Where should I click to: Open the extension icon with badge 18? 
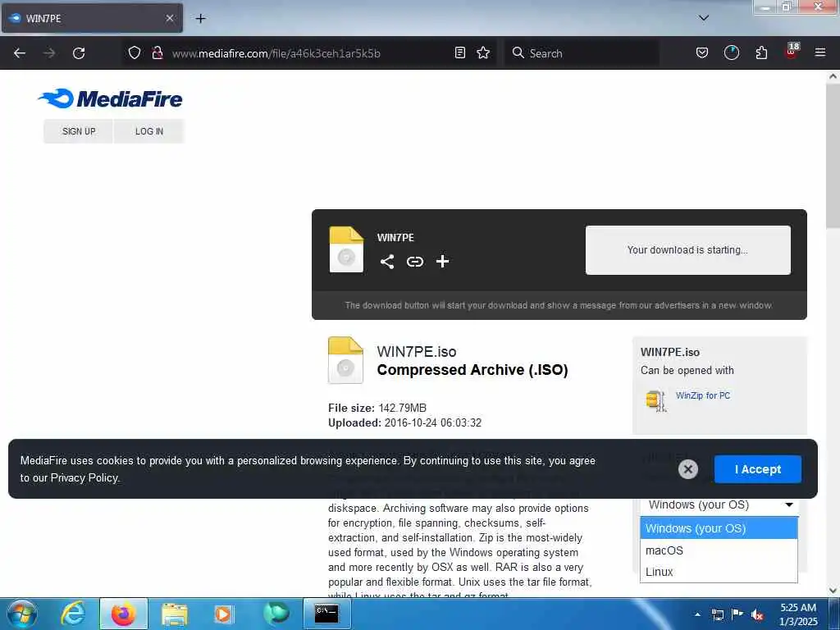click(792, 52)
